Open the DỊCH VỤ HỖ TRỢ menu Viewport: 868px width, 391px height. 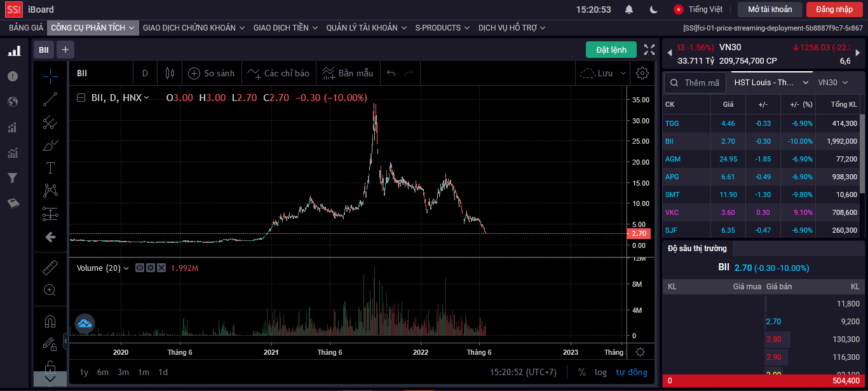click(512, 27)
